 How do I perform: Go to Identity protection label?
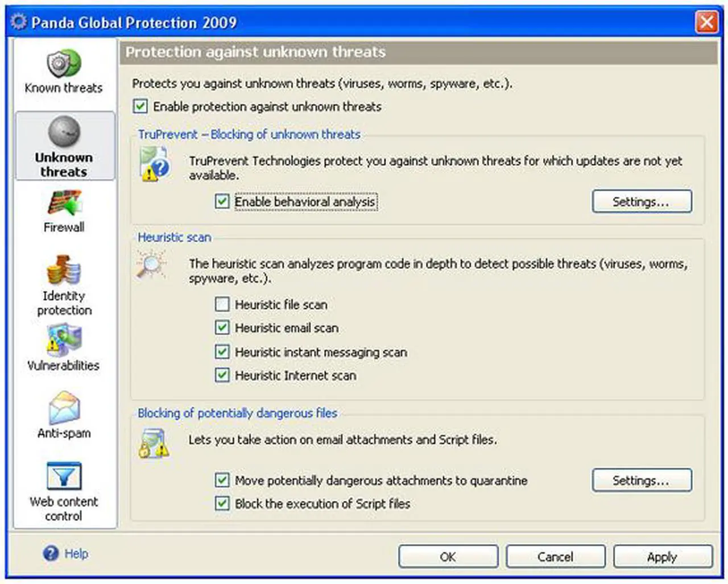(64, 303)
